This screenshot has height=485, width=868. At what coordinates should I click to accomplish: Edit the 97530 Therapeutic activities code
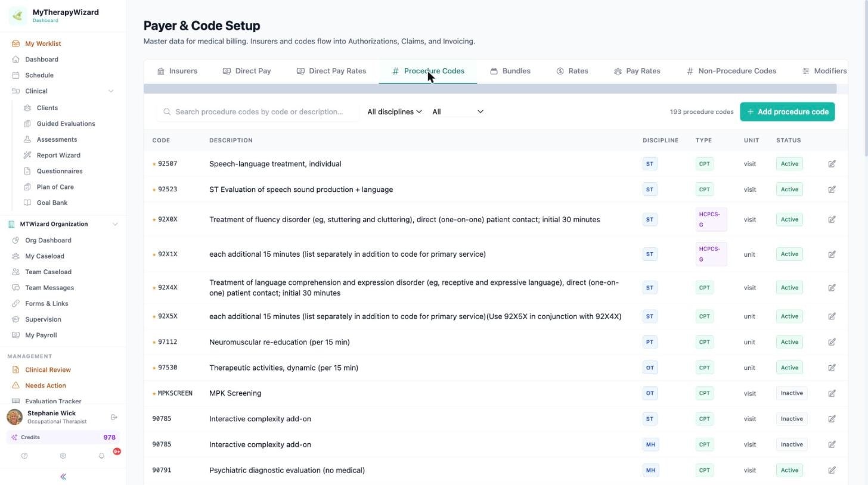832,368
